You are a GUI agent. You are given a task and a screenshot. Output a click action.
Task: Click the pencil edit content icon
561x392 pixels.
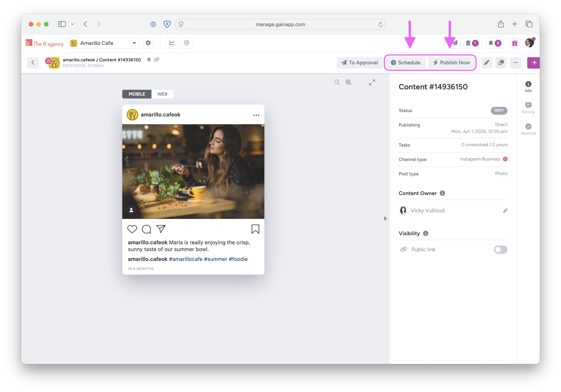[487, 63]
